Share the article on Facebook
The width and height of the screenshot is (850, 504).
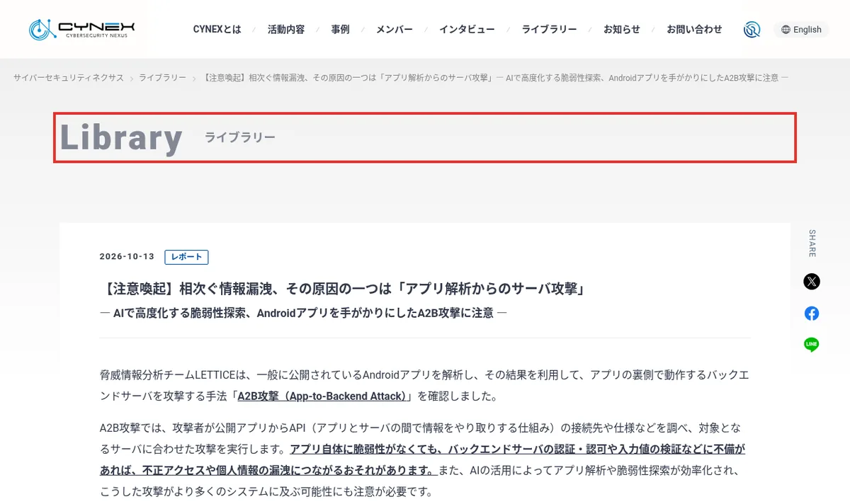pyautogui.click(x=812, y=314)
